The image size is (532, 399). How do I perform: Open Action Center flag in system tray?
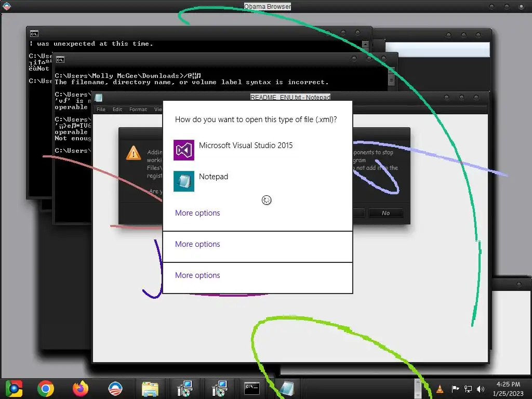click(455, 389)
